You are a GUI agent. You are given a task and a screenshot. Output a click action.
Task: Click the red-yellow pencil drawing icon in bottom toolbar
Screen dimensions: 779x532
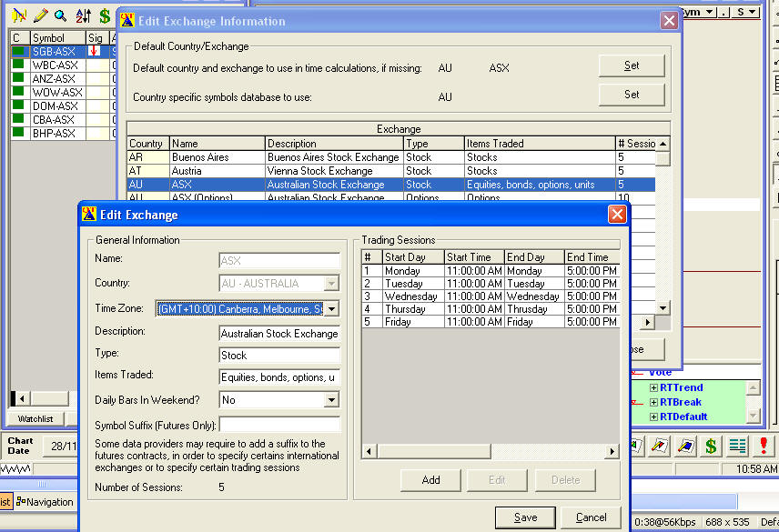click(x=659, y=446)
